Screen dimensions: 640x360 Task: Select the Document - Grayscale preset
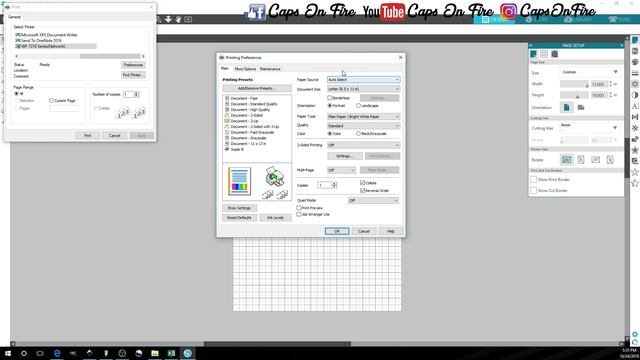(x=248, y=138)
